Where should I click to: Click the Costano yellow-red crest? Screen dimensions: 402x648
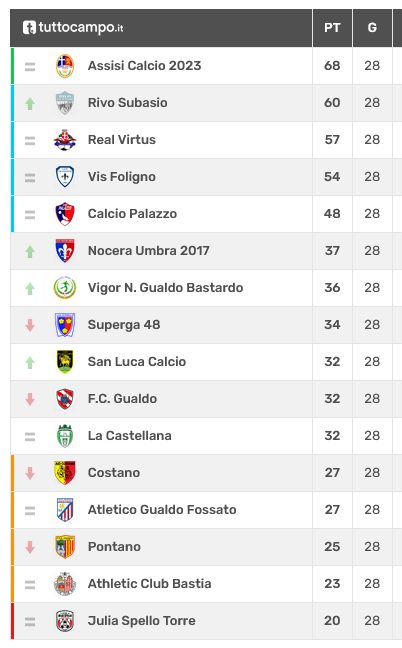pos(65,473)
